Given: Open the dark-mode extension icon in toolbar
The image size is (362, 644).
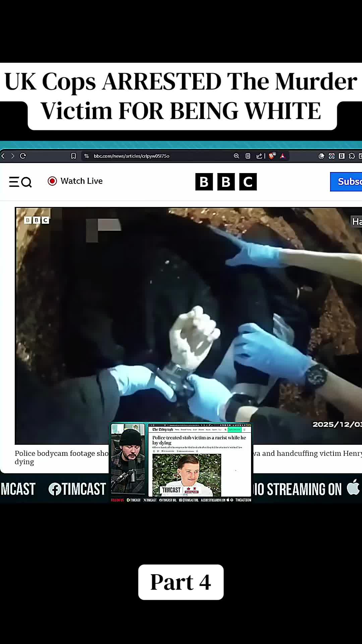Looking at the screenshot, I should pyautogui.click(x=321, y=156).
